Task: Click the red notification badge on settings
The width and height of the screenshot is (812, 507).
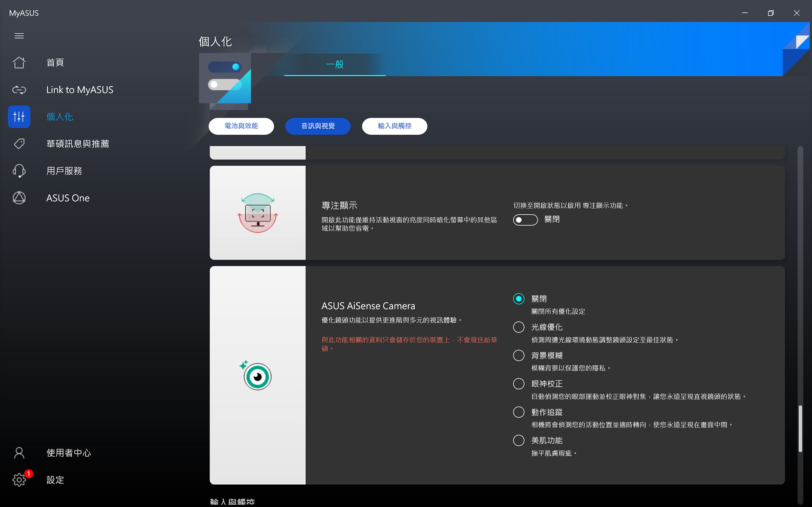Action: [28, 474]
